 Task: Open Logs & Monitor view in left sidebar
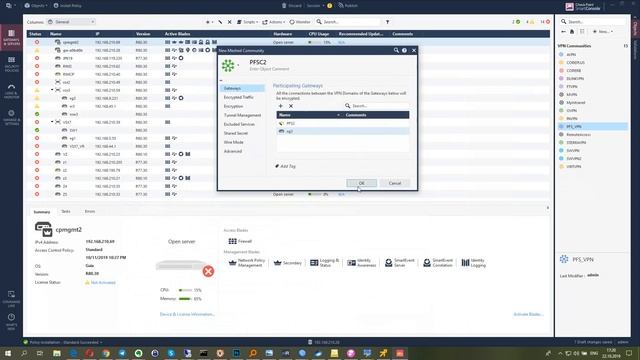11,91
